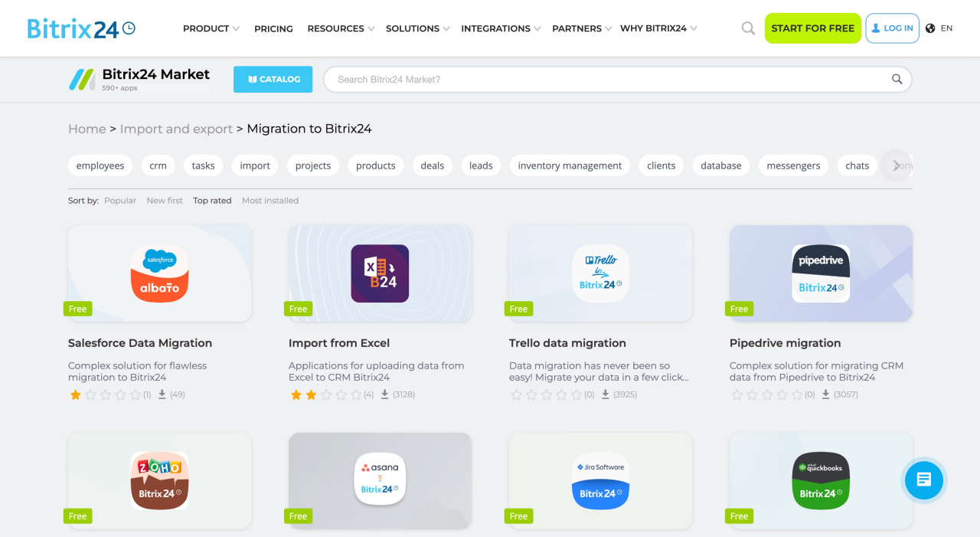Click the Start for Free button
The width and height of the screenshot is (980, 537).
tap(812, 28)
